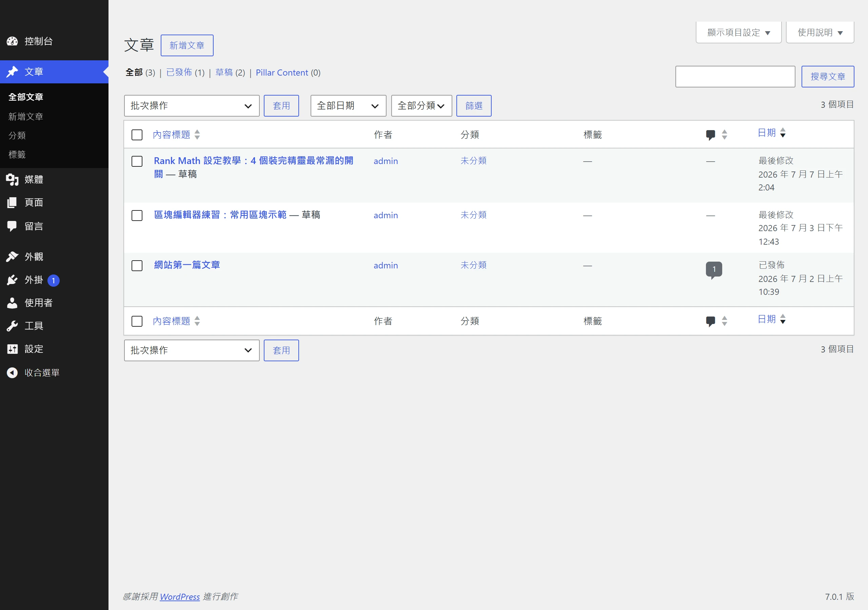Open 分類 submenu item
868x610 pixels.
(17, 135)
